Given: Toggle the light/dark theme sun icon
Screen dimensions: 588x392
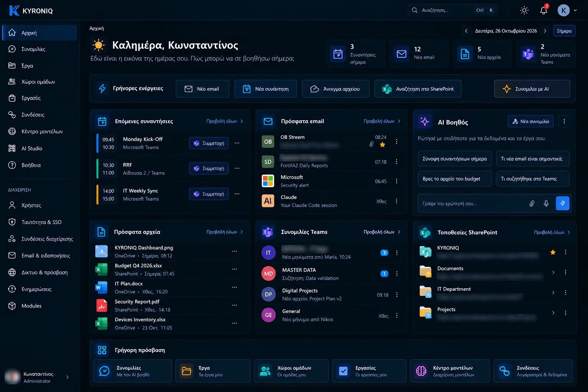Looking at the screenshot, I should point(524,10).
